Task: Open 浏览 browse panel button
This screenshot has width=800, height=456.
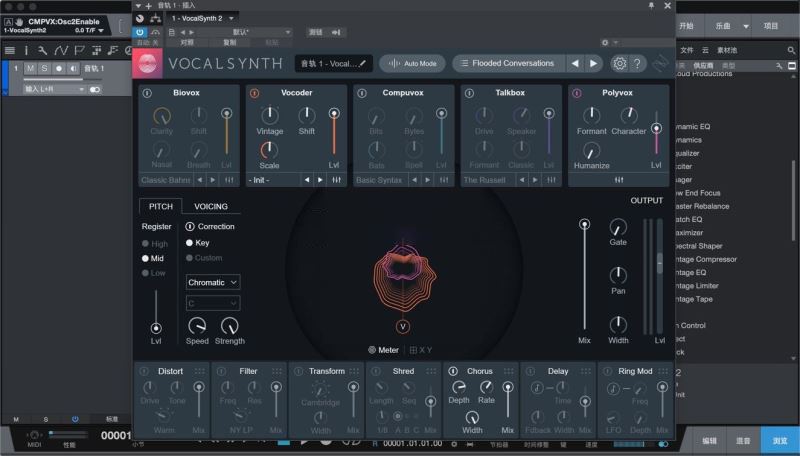Action: (x=780, y=441)
